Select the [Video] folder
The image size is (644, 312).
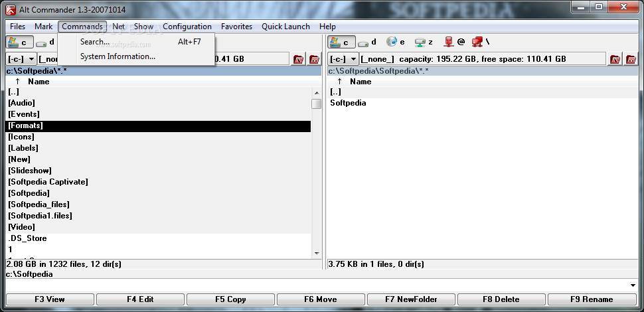pos(158,227)
